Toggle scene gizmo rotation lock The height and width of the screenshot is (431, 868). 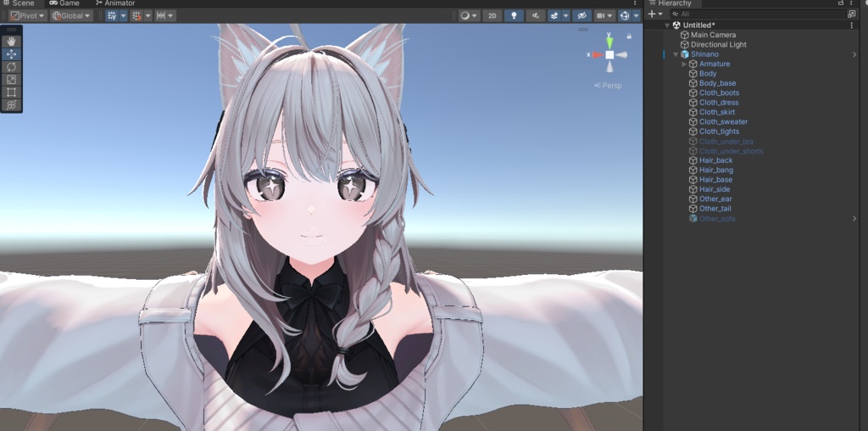(629, 36)
